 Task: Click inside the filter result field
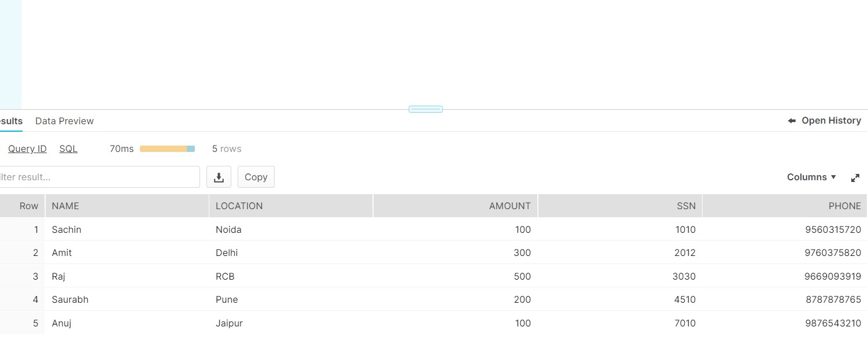(98, 177)
